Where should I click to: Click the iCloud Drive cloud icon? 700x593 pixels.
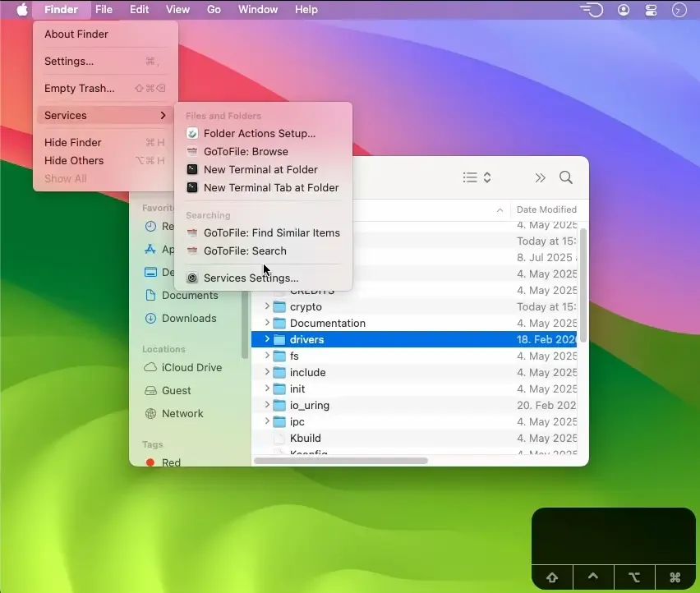point(150,367)
